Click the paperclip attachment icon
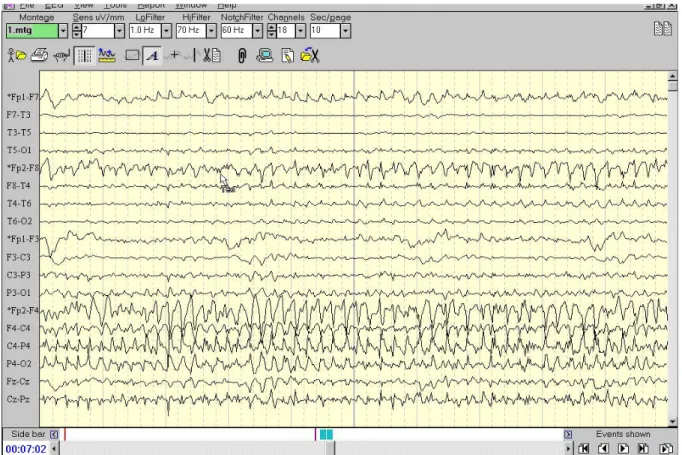The height and width of the screenshot is (455, 682). 242,56
